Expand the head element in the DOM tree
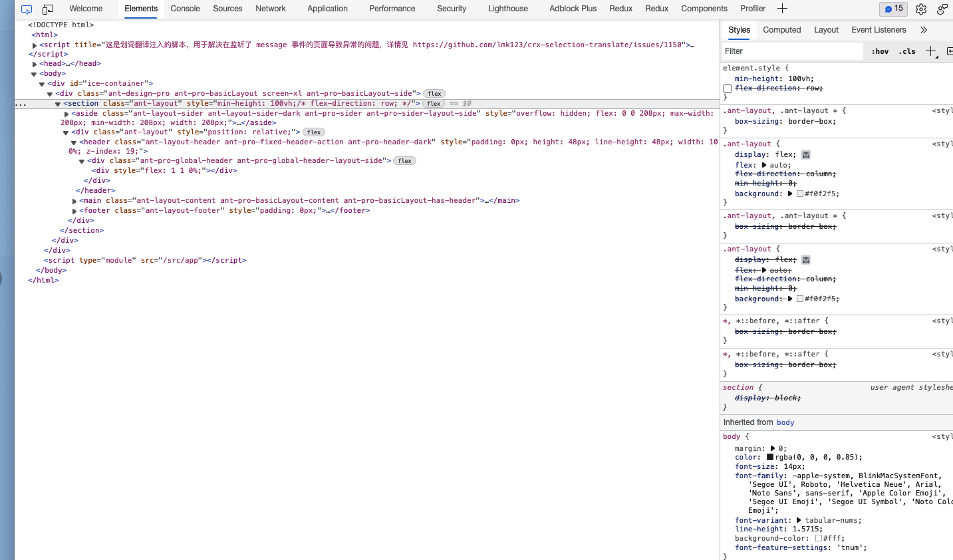This screenshot has height=560, width=953. [x=34, y=63]
